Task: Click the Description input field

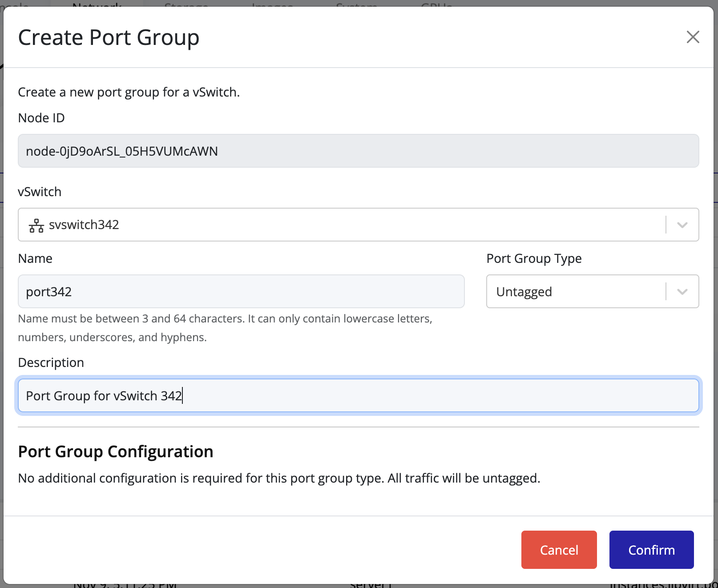Action: 356,395
